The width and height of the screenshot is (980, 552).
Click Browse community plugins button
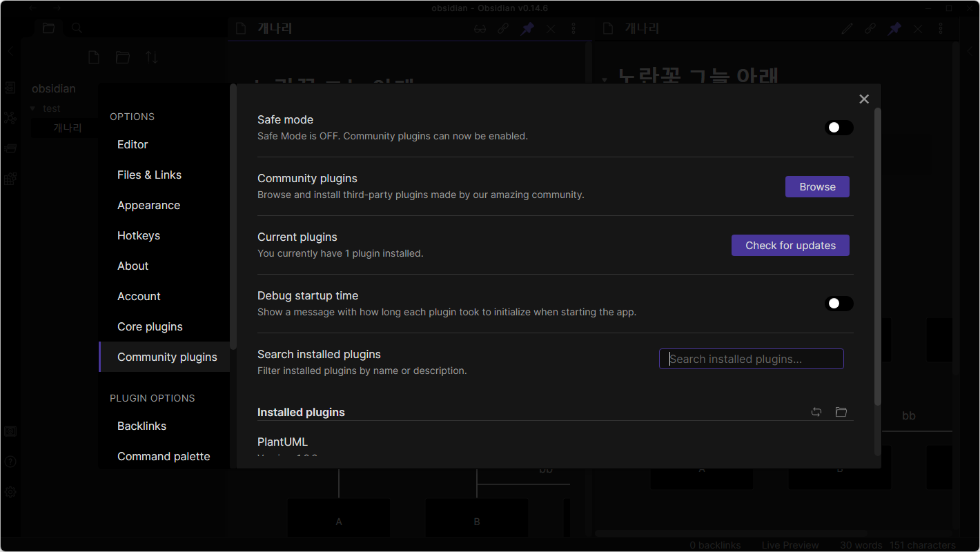817,187
